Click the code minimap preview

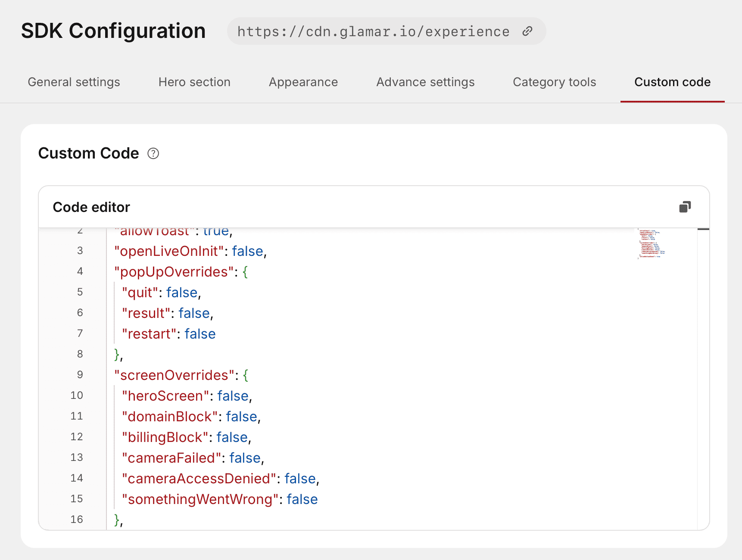652,244
